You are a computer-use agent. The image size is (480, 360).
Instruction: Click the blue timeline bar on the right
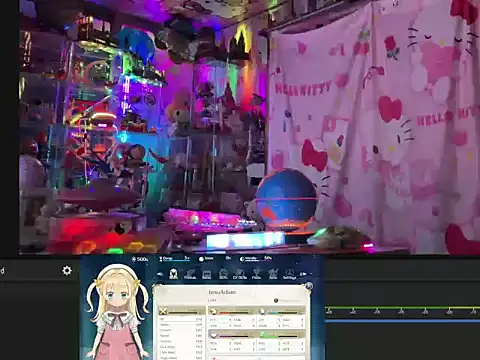403,321
